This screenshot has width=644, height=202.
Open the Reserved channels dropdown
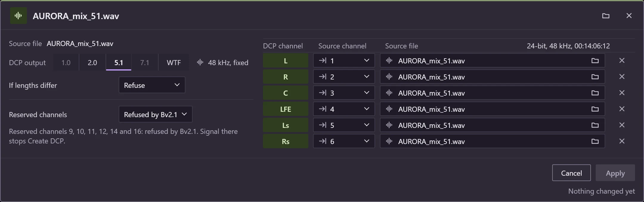point(155,114)
